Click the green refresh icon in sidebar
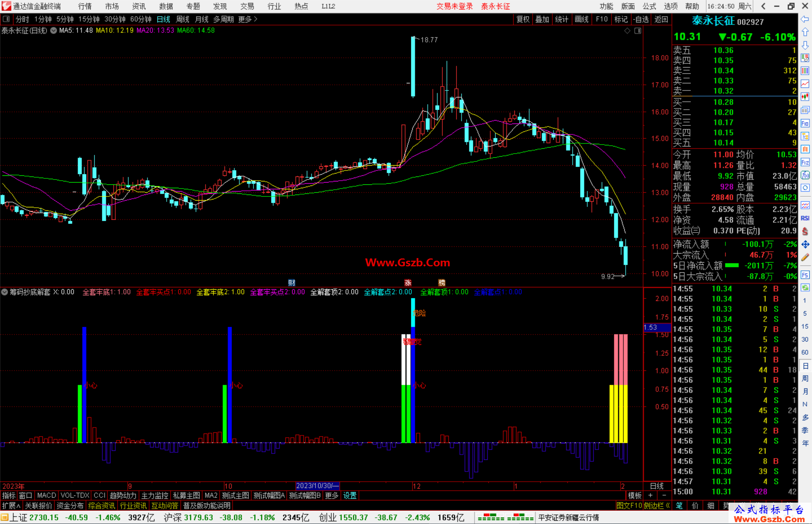 tap(805, 288)
